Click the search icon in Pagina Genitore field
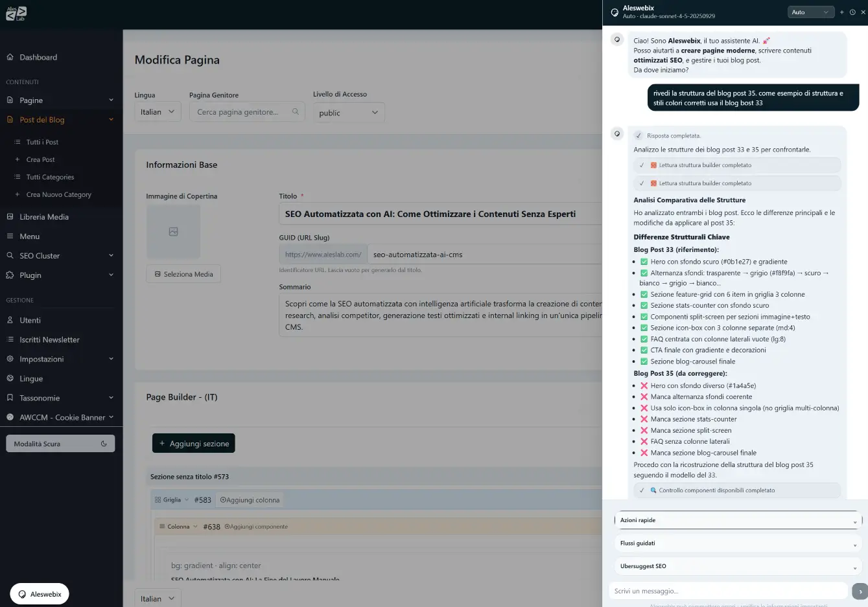 (295, 111)
